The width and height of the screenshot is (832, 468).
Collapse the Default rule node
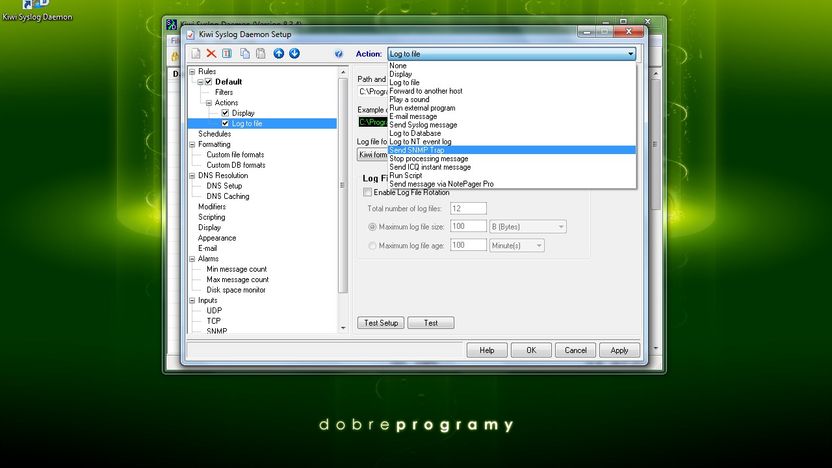(201, 82)
